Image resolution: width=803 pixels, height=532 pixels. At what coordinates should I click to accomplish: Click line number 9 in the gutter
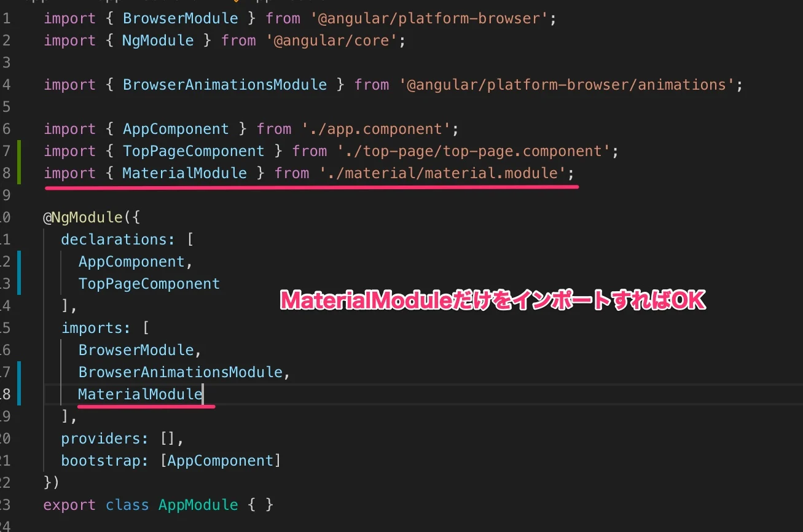click(6, 195)
